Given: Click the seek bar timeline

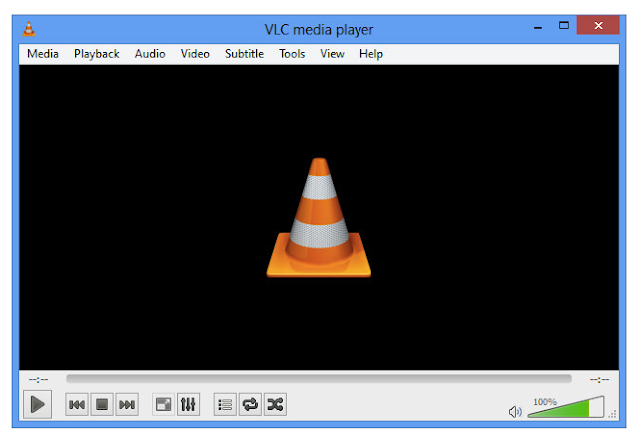Looking at the screenshot, I should pos(319,379).
